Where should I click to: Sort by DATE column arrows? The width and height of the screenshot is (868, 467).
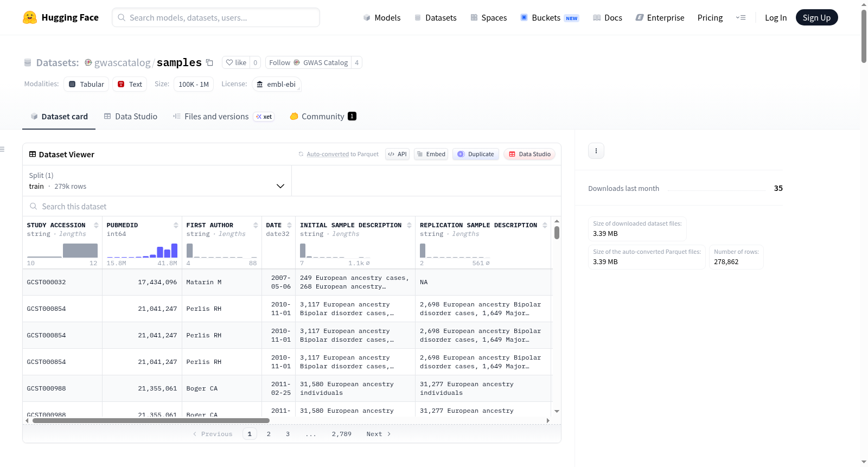pos(289,225)
